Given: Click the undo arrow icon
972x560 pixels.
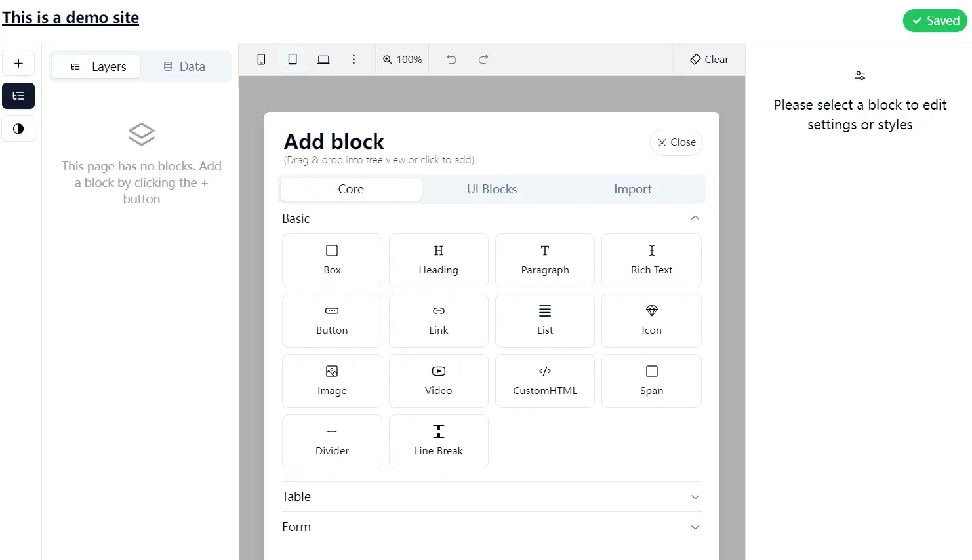Looking at the screenshot, I should (x=451, y=59).
